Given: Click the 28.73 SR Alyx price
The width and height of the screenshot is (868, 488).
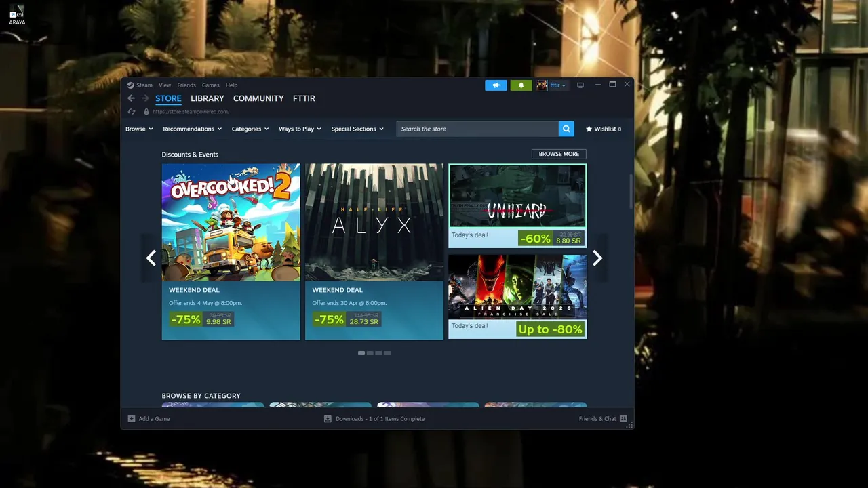Looking at the screenshot, I should coord(364,322).
